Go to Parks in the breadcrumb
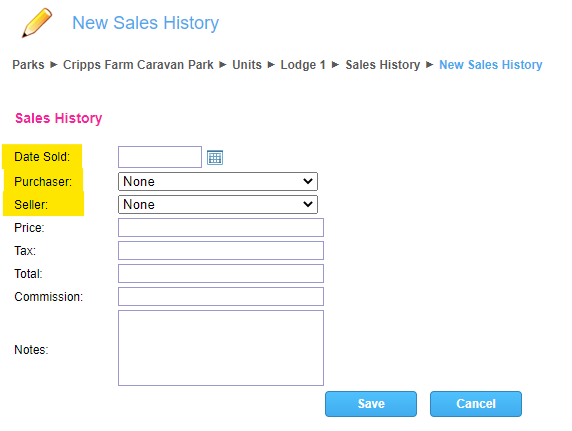 (x=28, y=65)
